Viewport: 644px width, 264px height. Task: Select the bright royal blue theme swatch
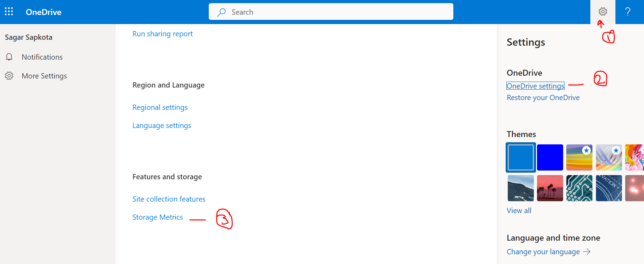550,157
